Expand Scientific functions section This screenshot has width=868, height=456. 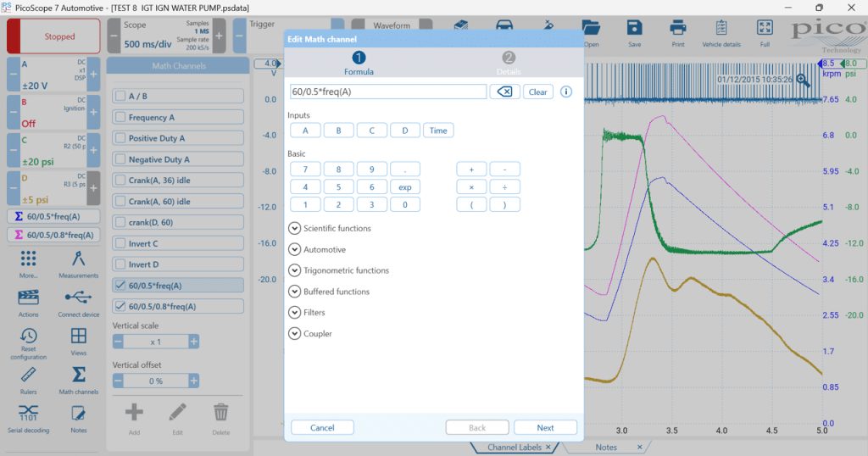[x=294, y=228]
